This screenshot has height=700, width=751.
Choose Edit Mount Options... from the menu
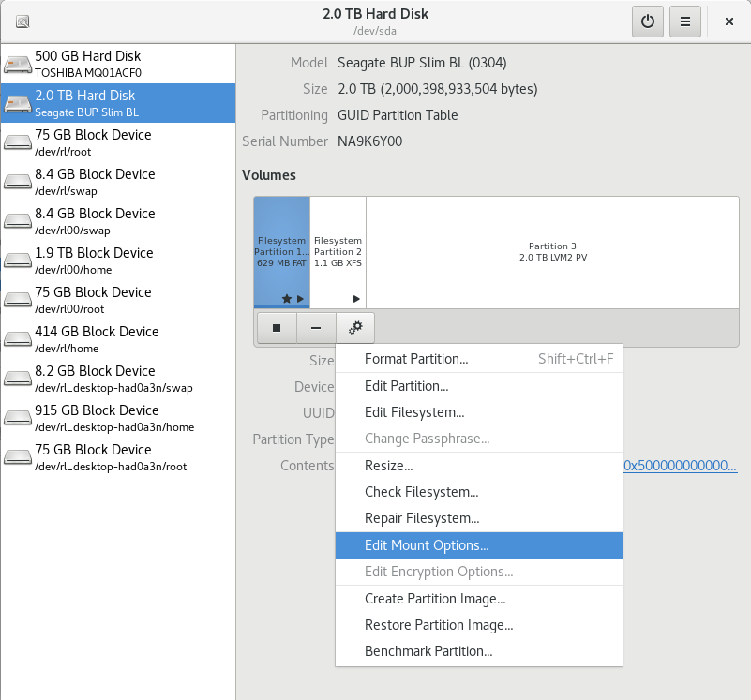[x=479, y=545]
